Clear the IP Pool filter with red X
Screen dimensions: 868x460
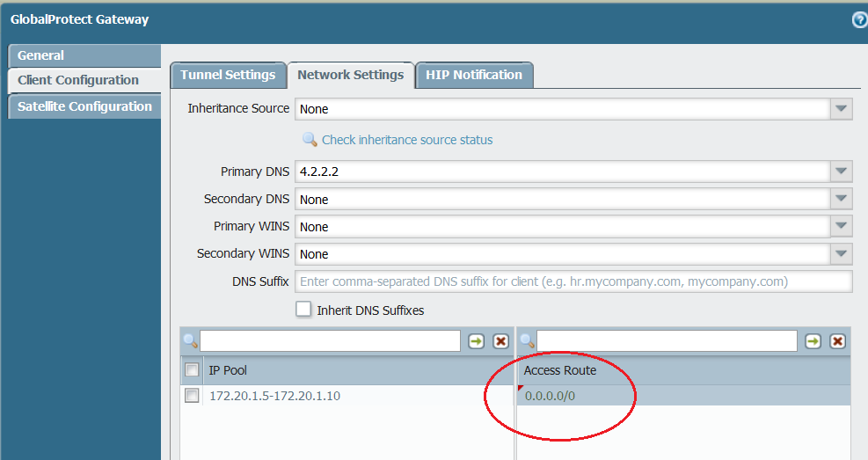point(501,341)
